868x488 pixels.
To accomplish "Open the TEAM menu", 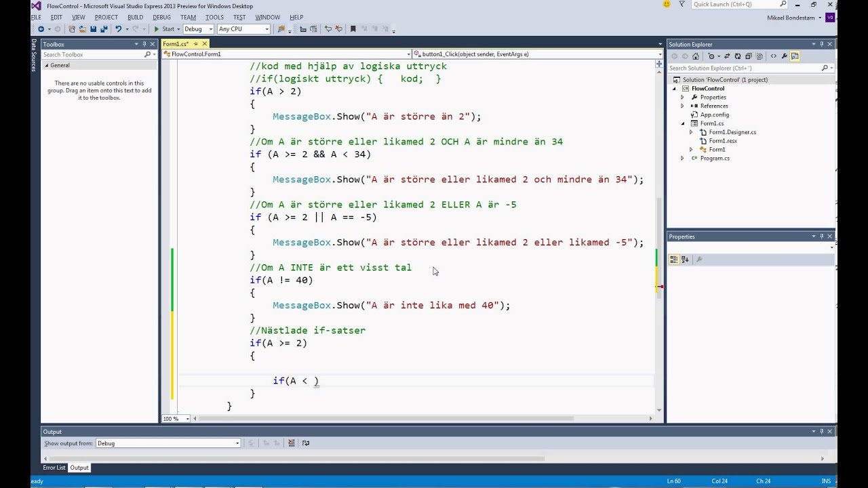I will (189, 17).
